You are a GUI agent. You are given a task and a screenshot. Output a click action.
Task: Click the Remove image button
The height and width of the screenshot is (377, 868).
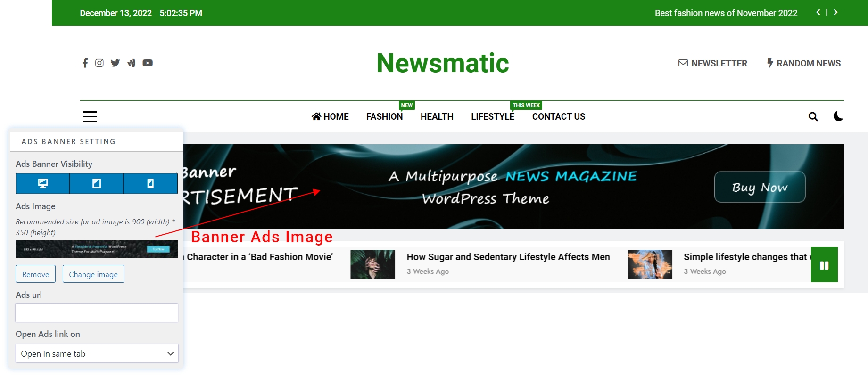(x=35, y=274)
